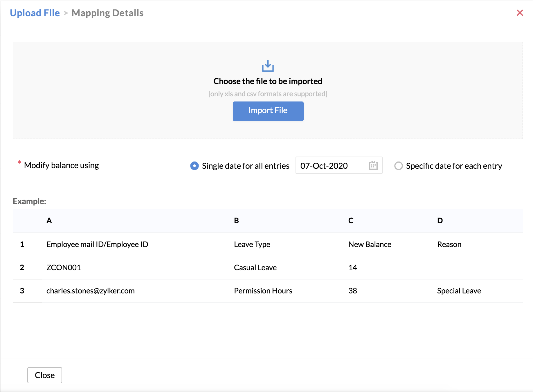The image size is (533, 392).
Task: Open the calendar date picker icon
Action: [x=373, y=166]
